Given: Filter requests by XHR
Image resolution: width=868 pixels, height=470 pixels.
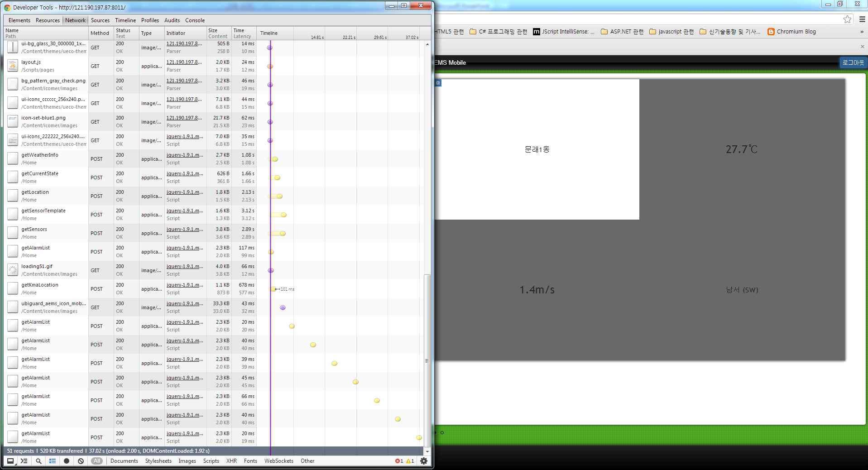Looking at the screenshot, I should [x=231, y=461].
